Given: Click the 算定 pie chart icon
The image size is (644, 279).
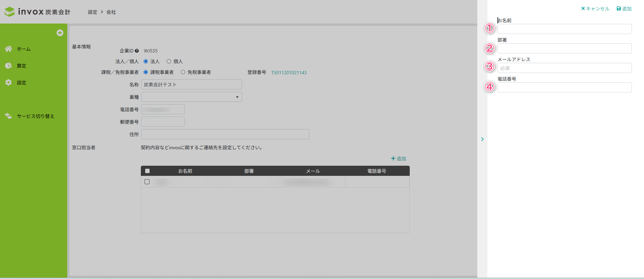Looking at the screenshot, I should tap(8, 66).
